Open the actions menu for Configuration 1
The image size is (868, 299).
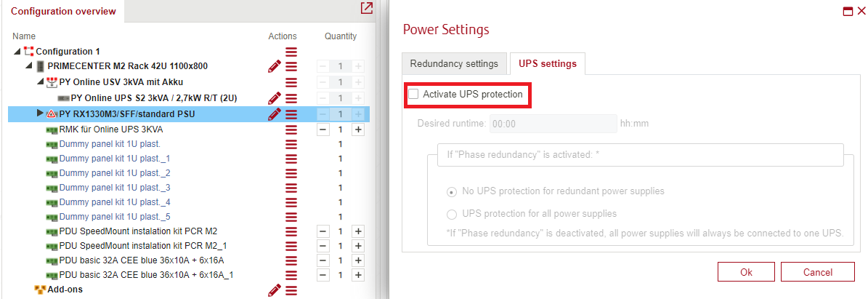(x=291, y=52)
